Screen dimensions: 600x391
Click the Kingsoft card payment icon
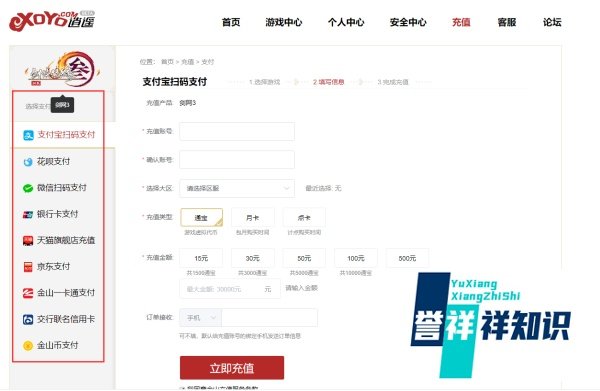point(28,293)
